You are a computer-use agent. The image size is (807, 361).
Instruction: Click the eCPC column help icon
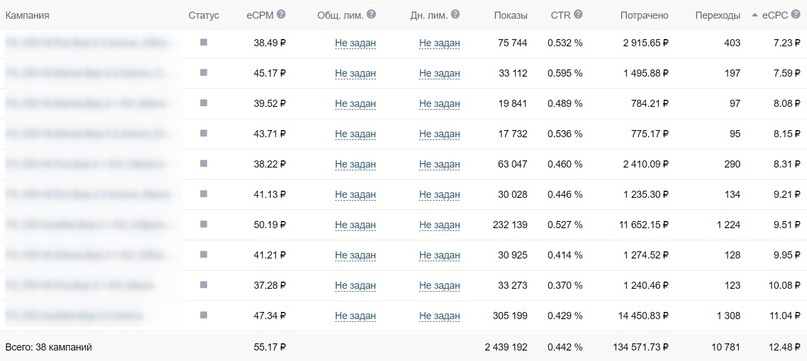pos(796,14)
